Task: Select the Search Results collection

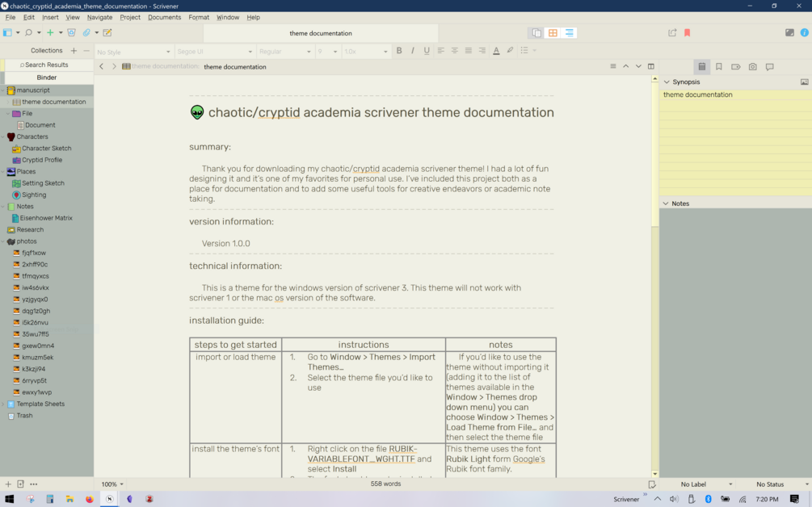Action: 47,65
